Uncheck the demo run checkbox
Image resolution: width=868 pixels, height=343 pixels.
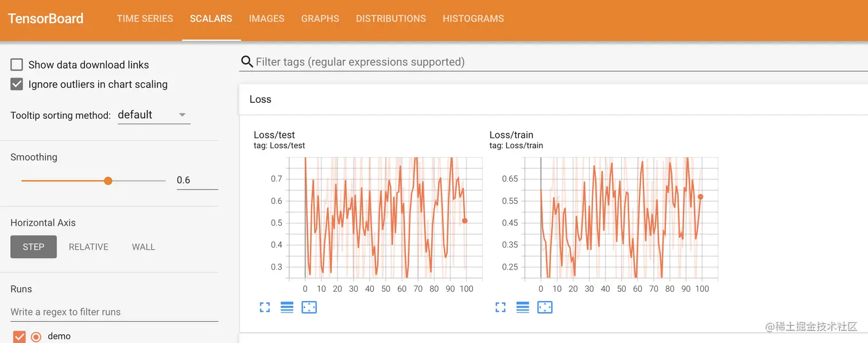19,337
